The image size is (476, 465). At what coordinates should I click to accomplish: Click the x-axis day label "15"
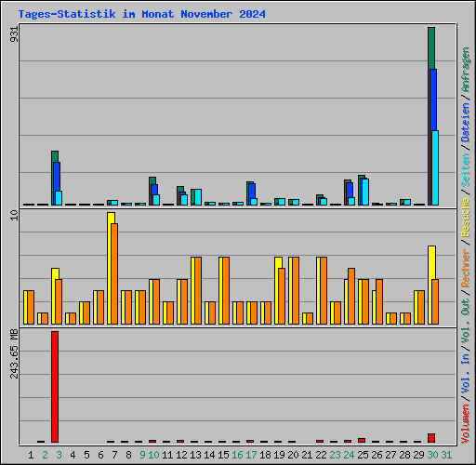point(223,455)
